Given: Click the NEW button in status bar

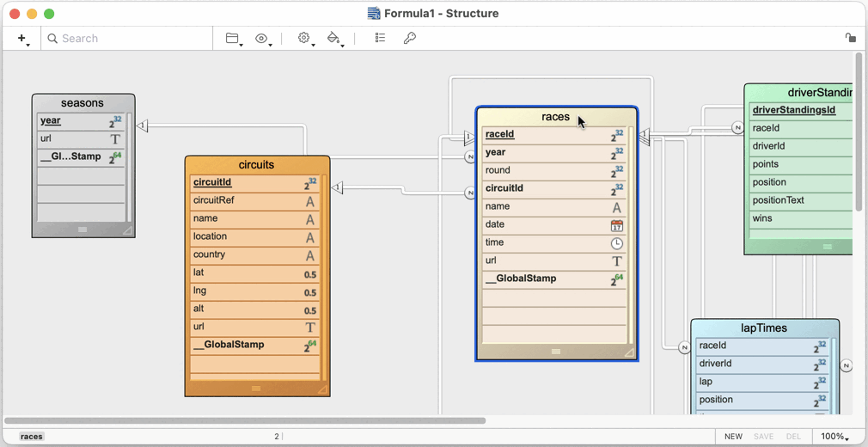Looking at the screenshot, I should 733,437.
